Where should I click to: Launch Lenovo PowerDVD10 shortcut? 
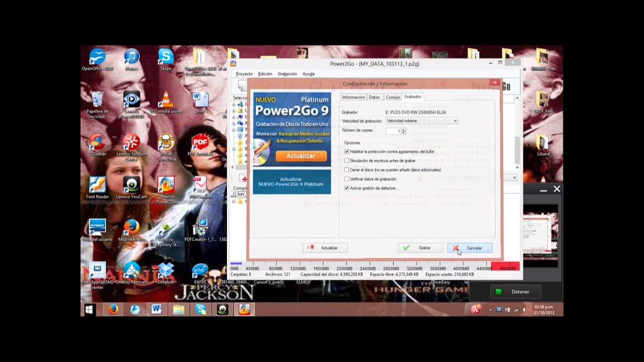(132, 104)
